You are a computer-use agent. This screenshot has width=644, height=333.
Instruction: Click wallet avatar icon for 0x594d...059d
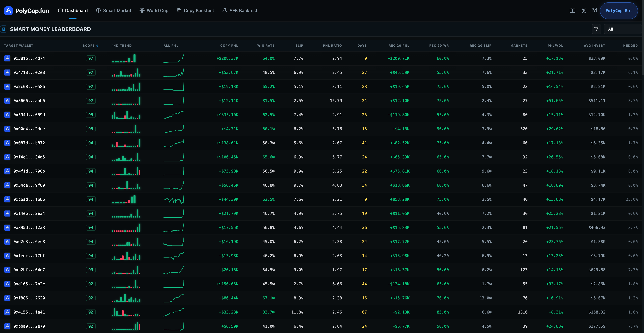(8, 115)
